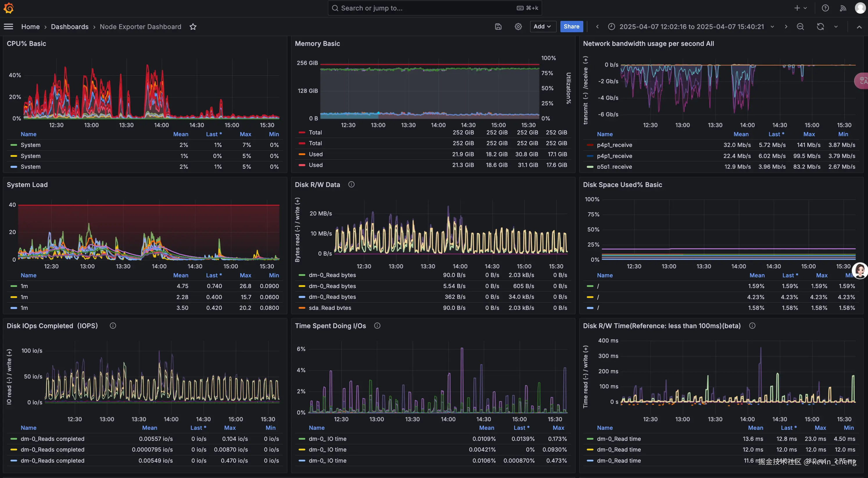Click the refresh dashboard icon

pyautogui.click(x=820, y=27)
